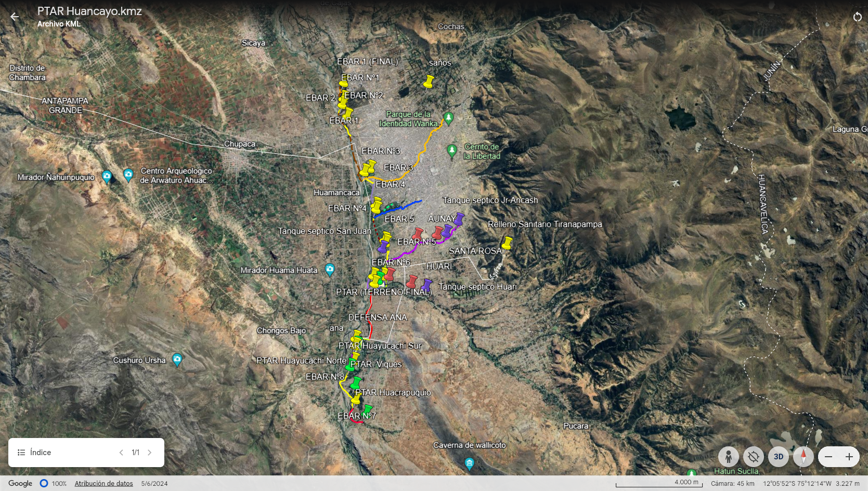The width and height of the screenshot is (868, 491).
Task: Click the 5/6/2024 imagery date
Action: pos(154,483)
